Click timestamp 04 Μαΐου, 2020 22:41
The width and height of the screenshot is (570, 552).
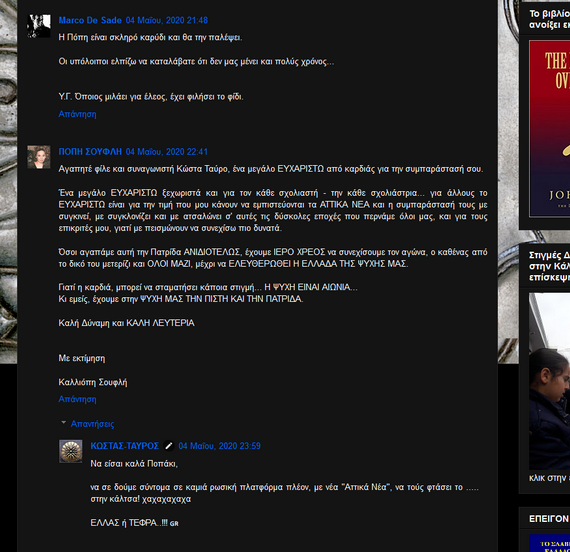(167, 152)
